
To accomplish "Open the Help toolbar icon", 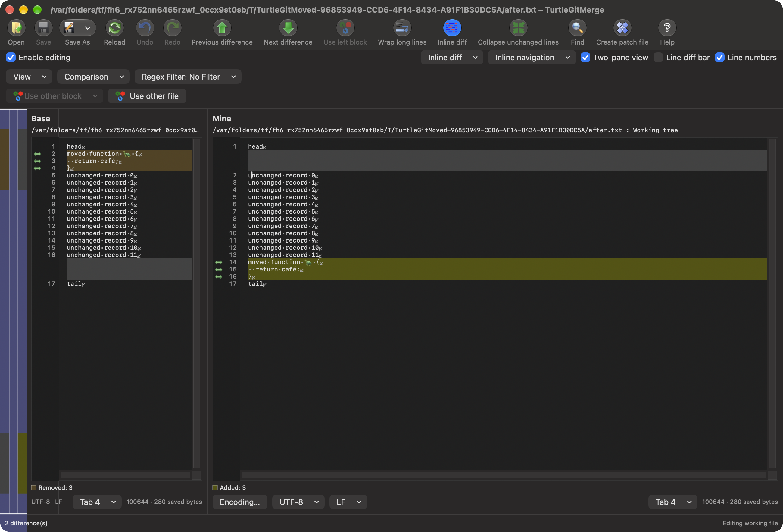I will pyautogui.click(x=667, y=28).
